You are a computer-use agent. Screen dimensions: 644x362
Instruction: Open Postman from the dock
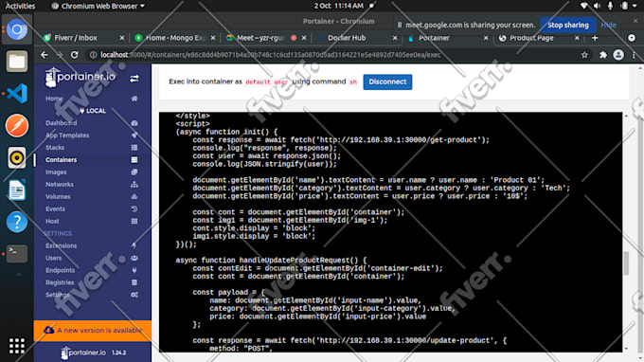click(x=17, y=126)
